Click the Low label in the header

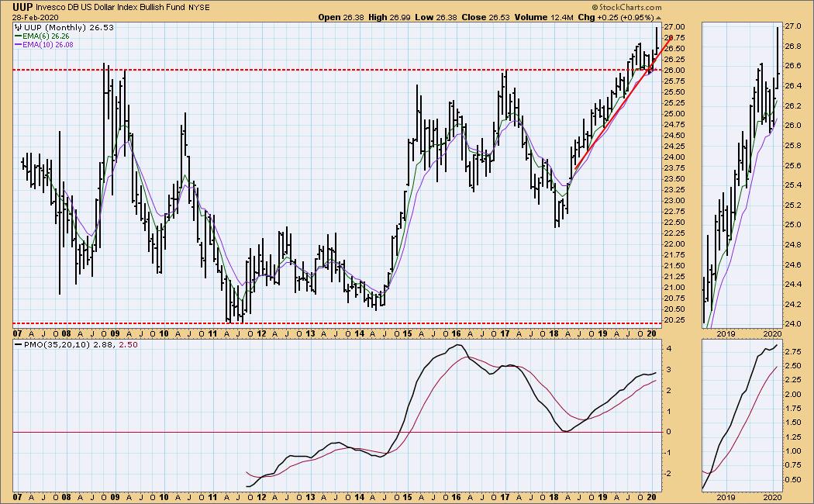click(423, 17)
